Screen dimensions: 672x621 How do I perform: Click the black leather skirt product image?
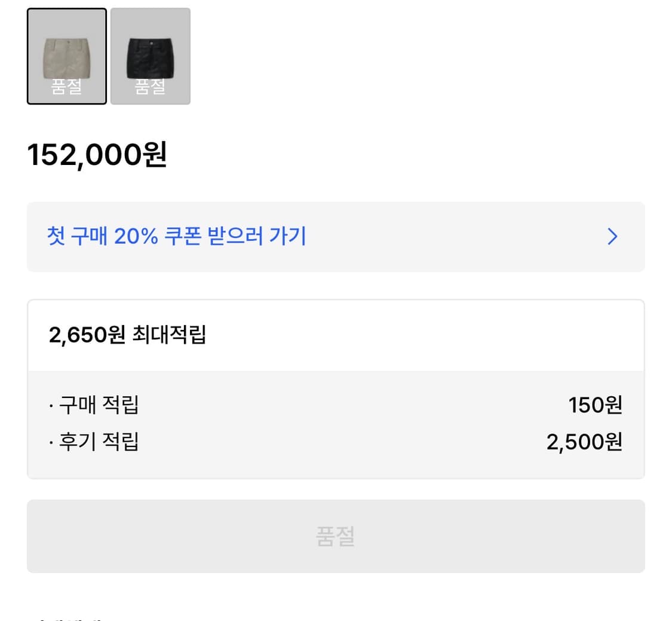click(x=151, y=57)
